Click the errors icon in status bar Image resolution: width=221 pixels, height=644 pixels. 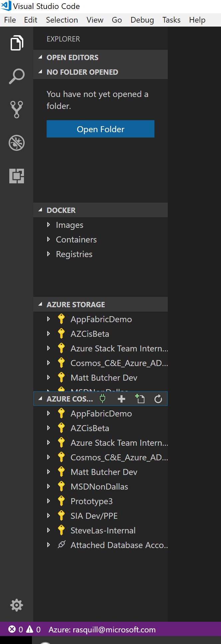12,629
